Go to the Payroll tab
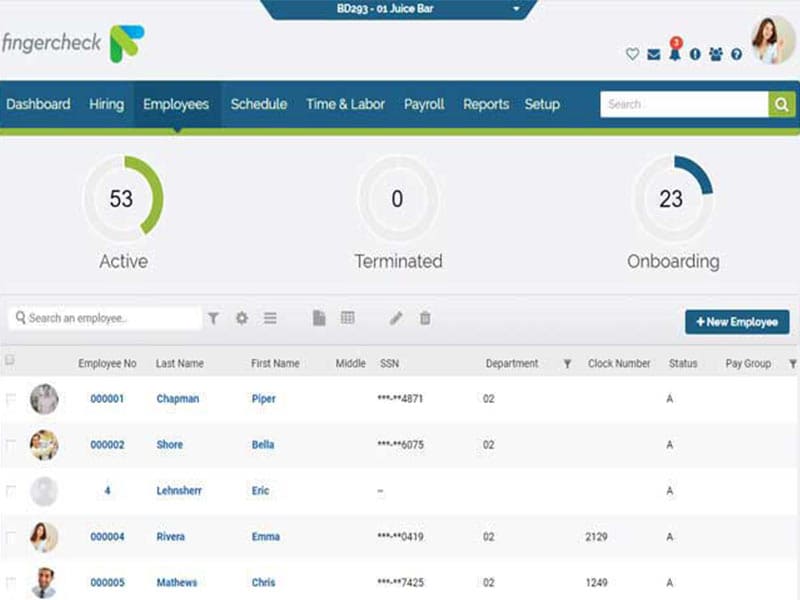 pyautogui.click(x=424, y=104)
